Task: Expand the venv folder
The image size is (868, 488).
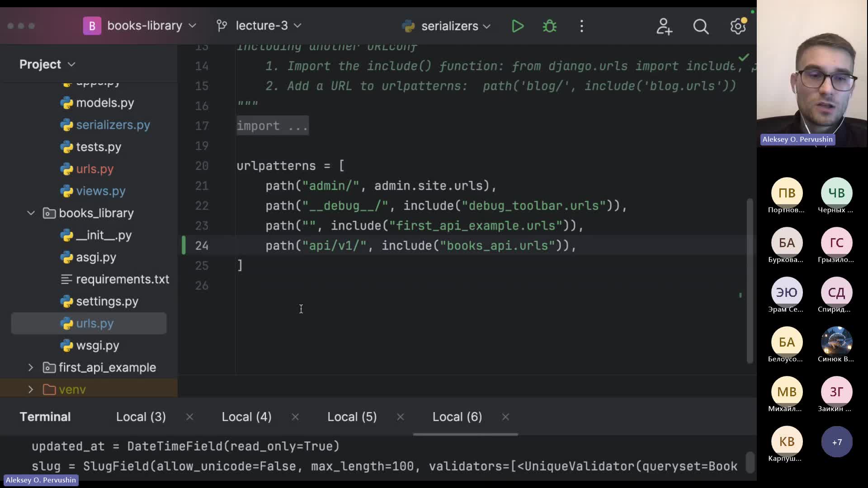Action: pos(31,389)
